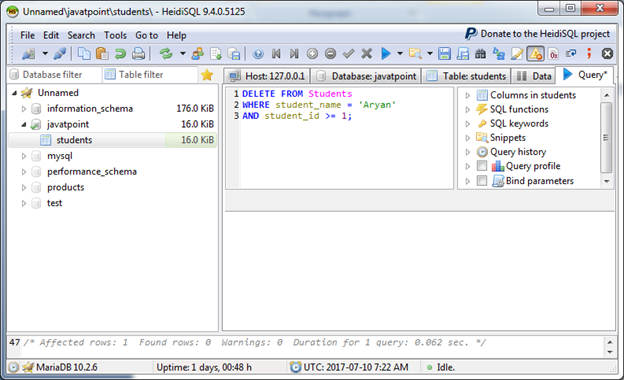Switch to the Data tab
Screen dimensions: 624x380
533,76
